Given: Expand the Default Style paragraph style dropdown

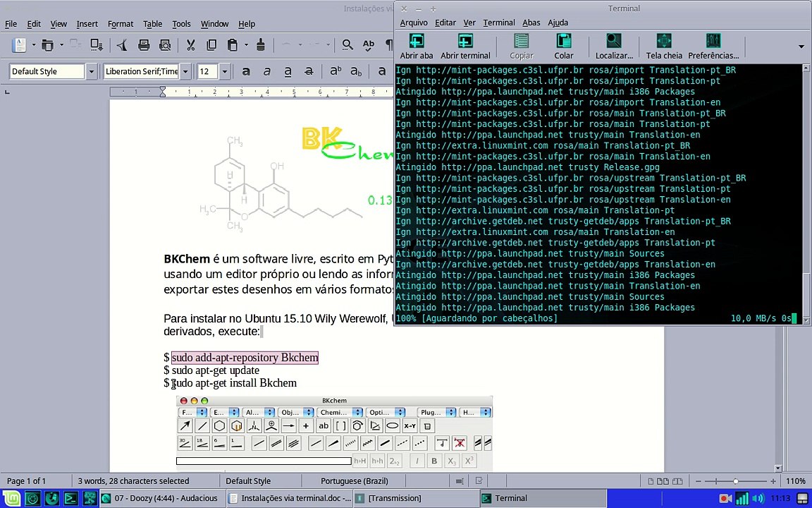Looking at the screenshot, I should tap(92, 71).
